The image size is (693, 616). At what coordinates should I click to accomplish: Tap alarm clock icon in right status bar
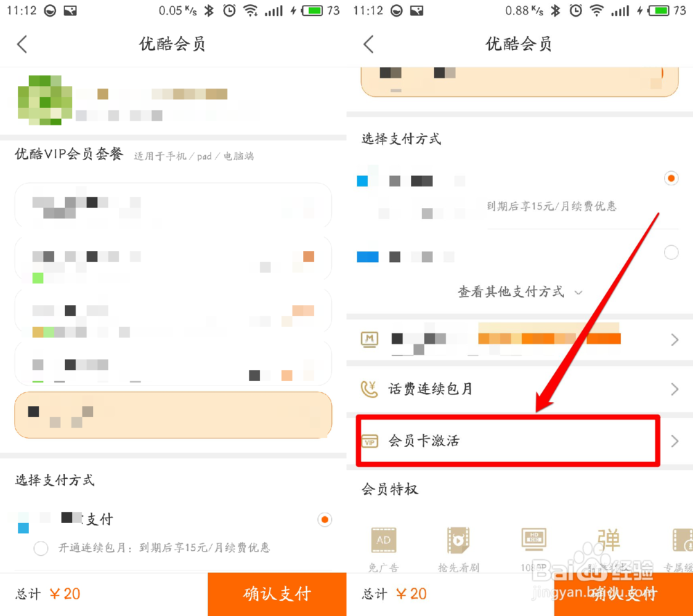(x=575, y=10)
